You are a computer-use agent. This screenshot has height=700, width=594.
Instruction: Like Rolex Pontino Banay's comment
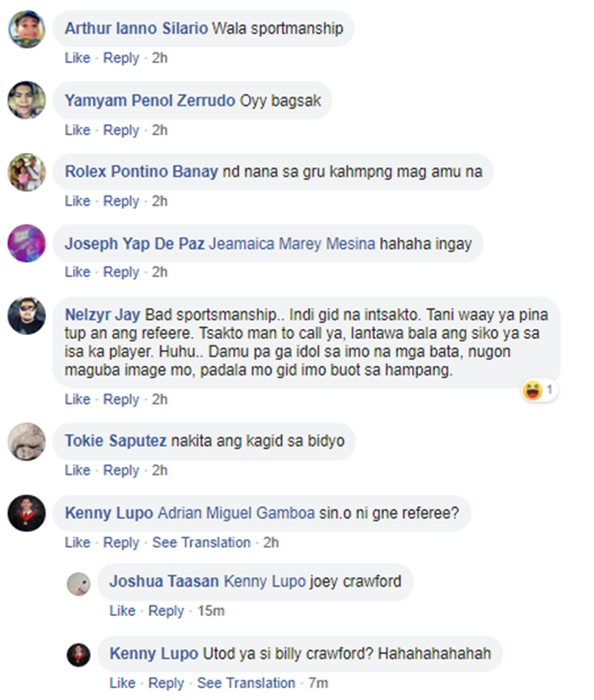click(78, 201)
